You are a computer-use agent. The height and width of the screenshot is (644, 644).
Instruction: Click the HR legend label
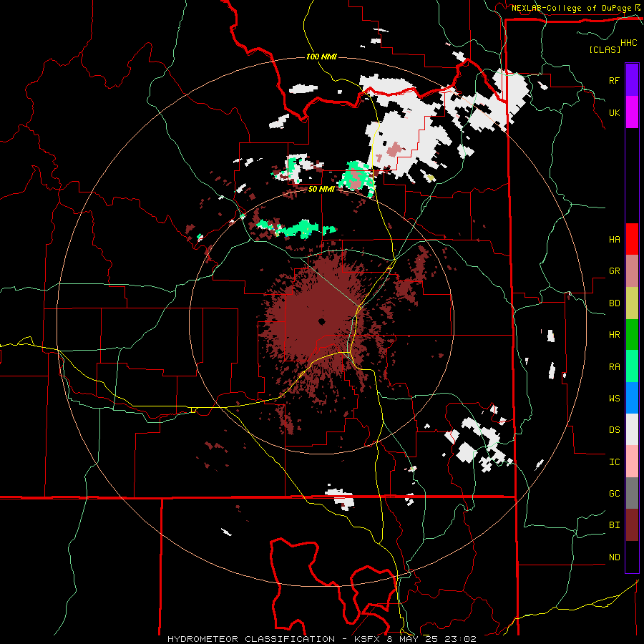[x=614, y=335]
